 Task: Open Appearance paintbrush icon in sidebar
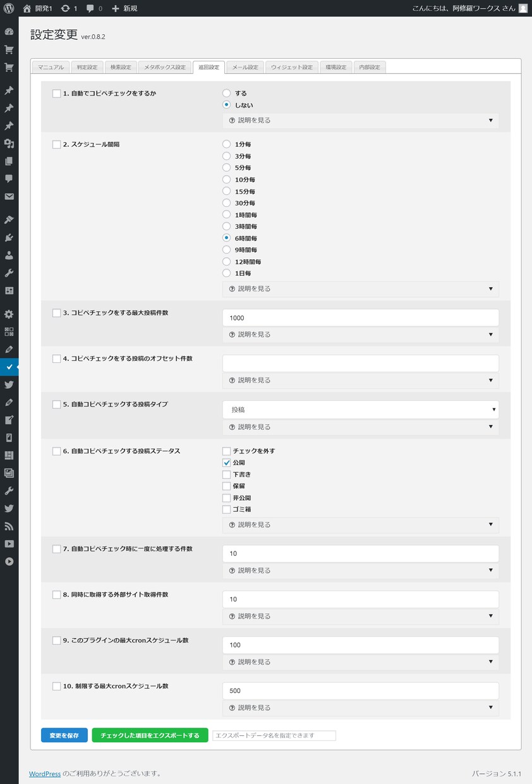(x=9, y=220)
